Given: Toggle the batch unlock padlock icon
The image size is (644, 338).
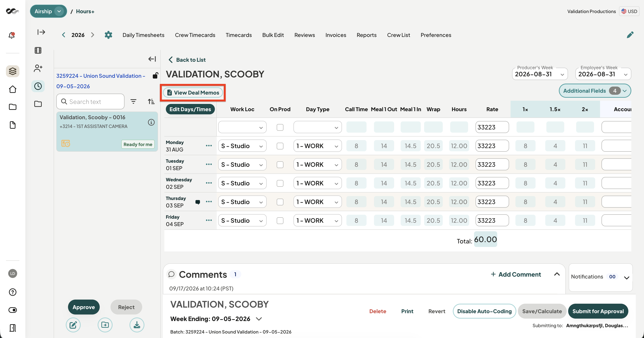Looking at the screenshot, I should pyautogui.click(x=155, y=75).
